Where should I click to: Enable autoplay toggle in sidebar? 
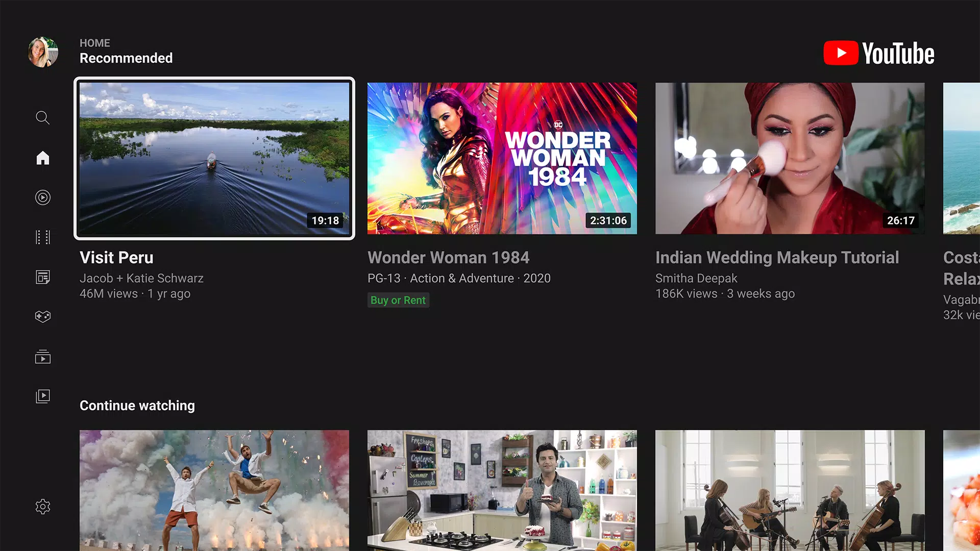coord(42,197)
